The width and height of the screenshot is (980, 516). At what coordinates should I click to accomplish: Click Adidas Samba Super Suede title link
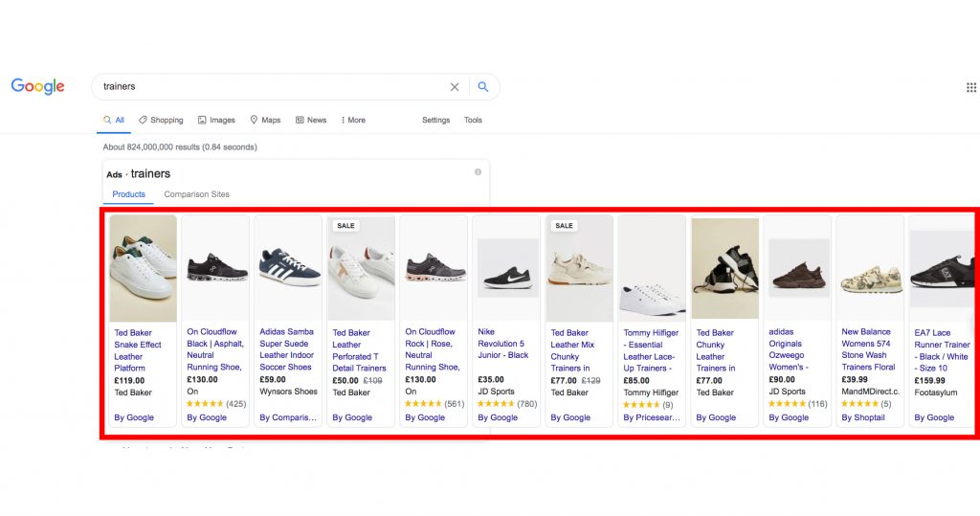(287, 349)
